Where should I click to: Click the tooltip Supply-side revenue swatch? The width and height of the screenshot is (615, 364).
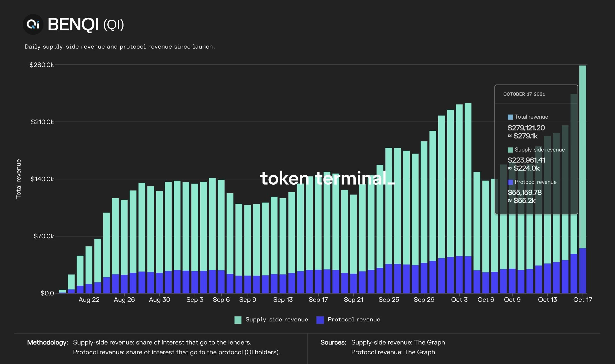pyautogui.click(x=510, y=150)
